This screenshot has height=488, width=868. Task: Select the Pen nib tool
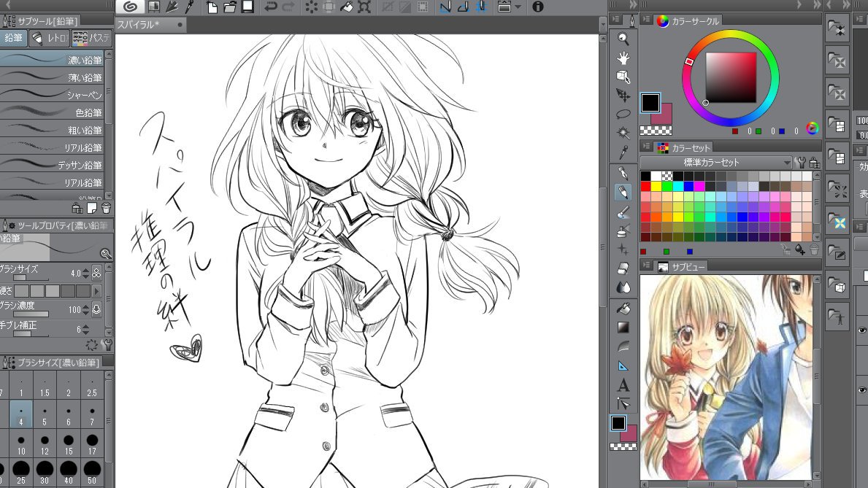[623, 173]
